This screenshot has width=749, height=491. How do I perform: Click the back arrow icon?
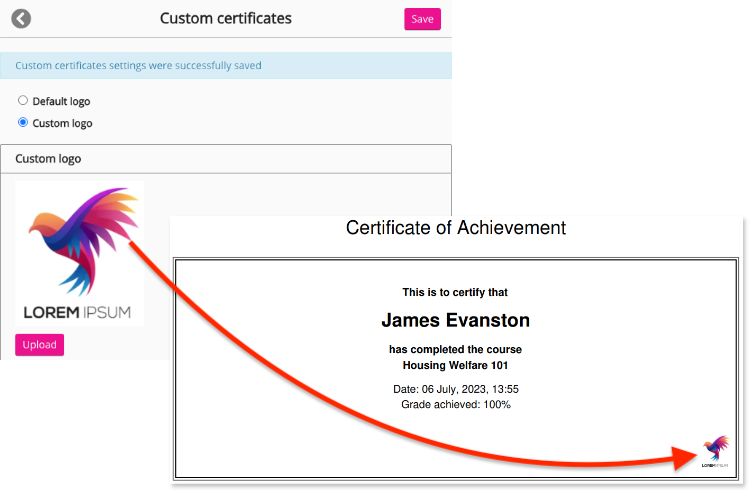coord(21,19)
